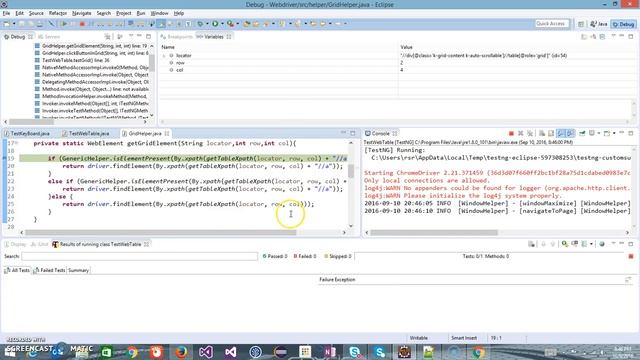Expand the locator variable node
Viewport: 640px width, 360px height.
coord(164,56)
